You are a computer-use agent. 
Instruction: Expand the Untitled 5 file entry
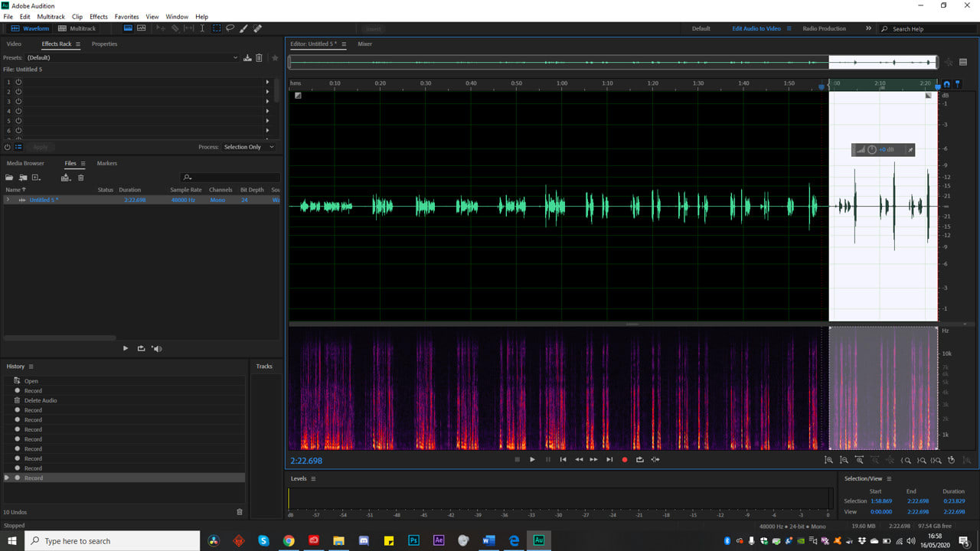tap(8, 200)
